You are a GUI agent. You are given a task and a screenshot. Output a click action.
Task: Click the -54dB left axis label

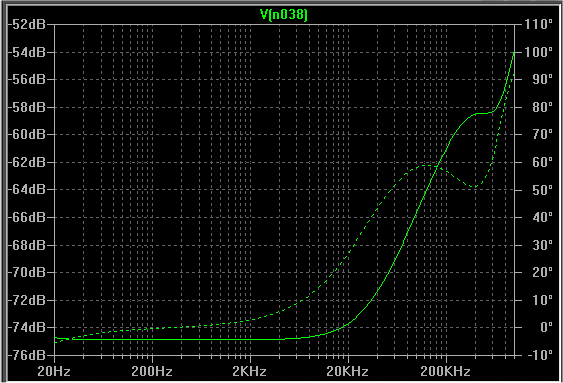pyautogui.click(x=27, y=52)
